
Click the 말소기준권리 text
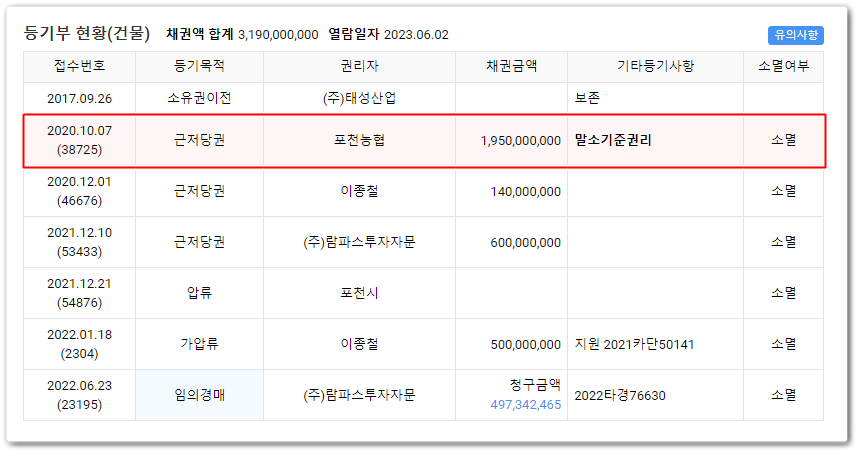tap(613, 140)
